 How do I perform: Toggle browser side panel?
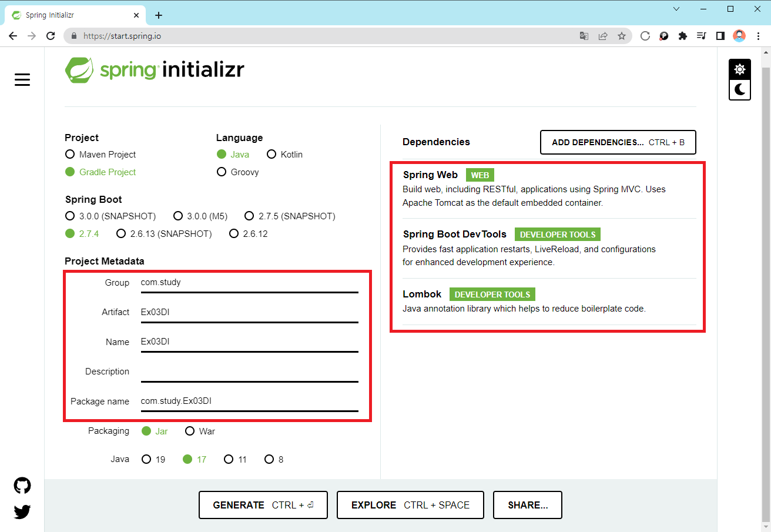pyautogui.click(x=720, y=36)
